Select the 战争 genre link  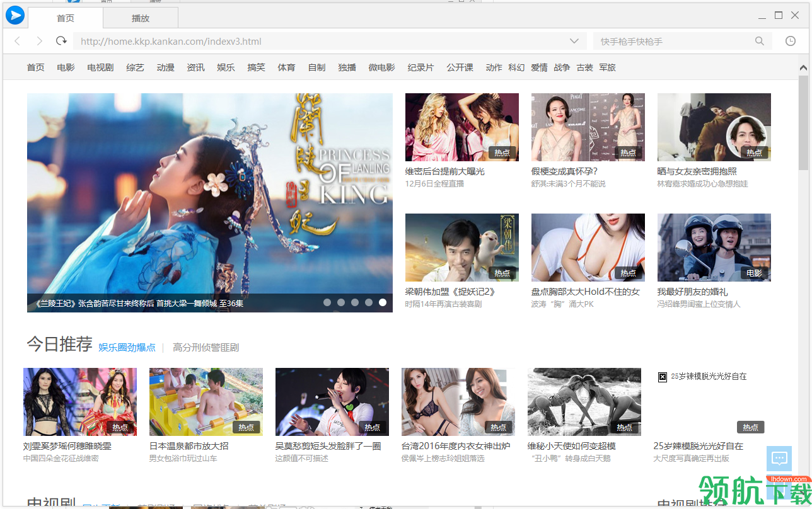[562, 67]
